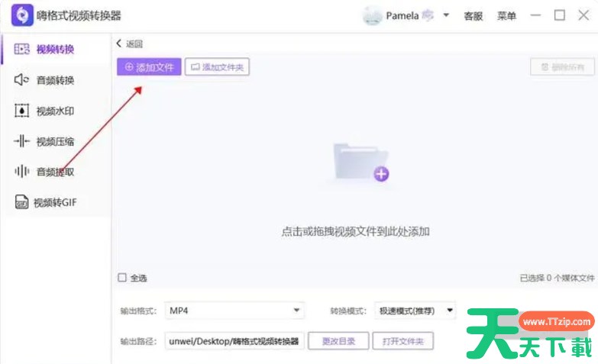598x364 pixels.
Task: Expand the account dropdown arrow beside Pamela
Action: tap(445, 16)
